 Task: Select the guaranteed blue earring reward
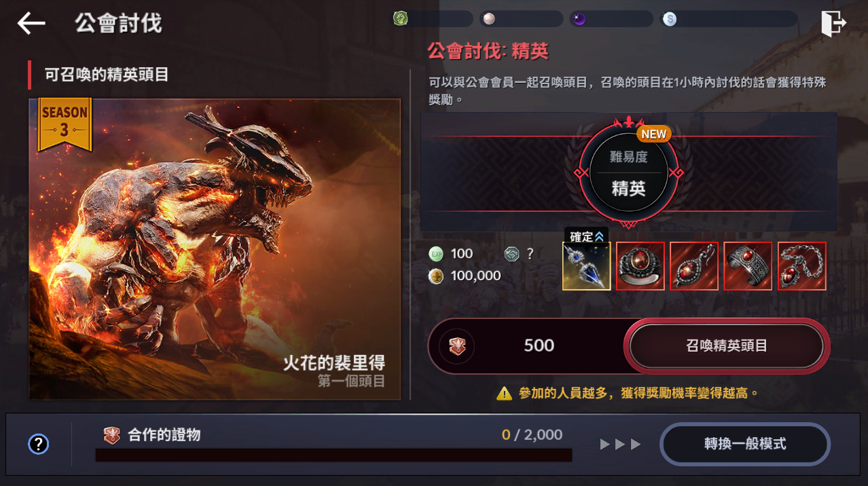[587, 266]
